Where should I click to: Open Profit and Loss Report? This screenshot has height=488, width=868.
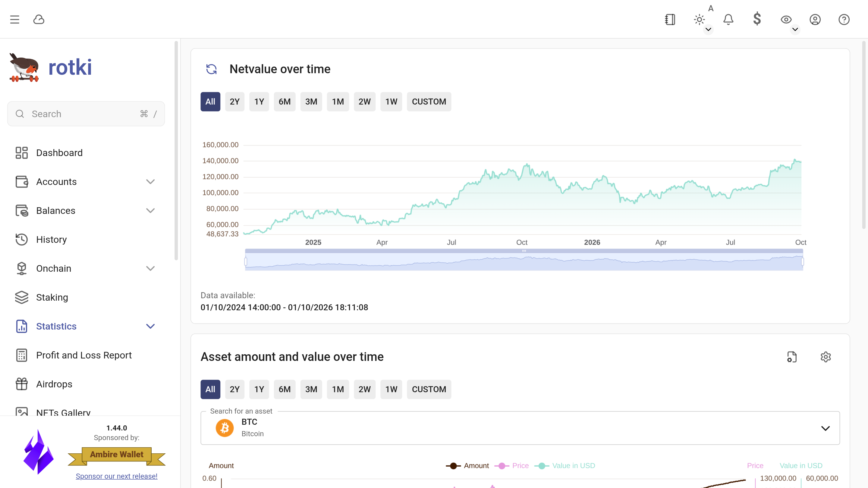[86, 355]
